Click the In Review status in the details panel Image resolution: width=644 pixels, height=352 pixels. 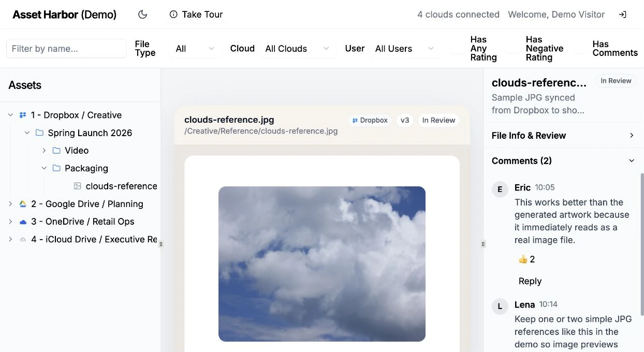[616, 81]
